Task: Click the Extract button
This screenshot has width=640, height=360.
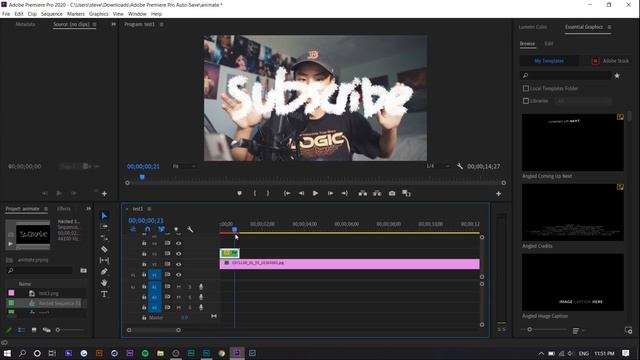Action: tap(377, 193)
